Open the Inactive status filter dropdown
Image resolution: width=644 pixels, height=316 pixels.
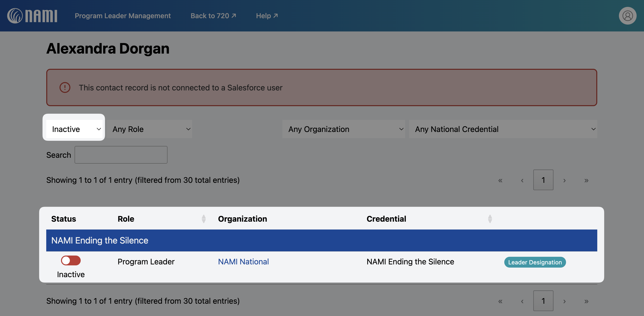(x=74, y=129)
